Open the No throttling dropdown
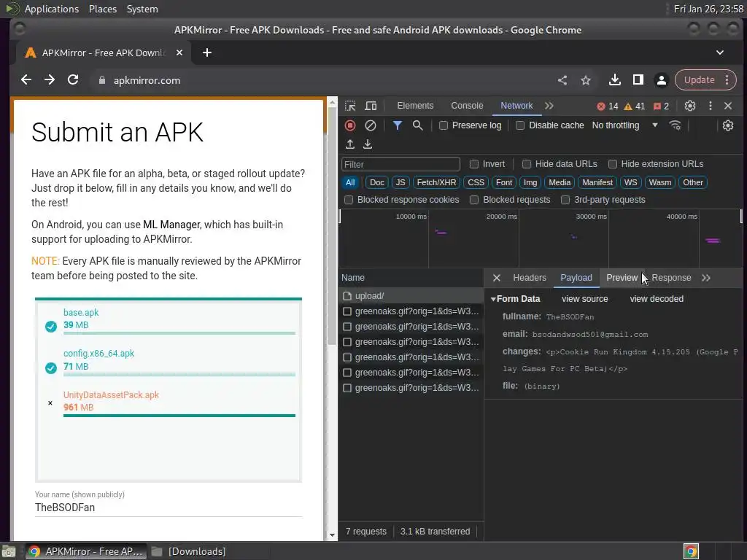 (624, 125)
